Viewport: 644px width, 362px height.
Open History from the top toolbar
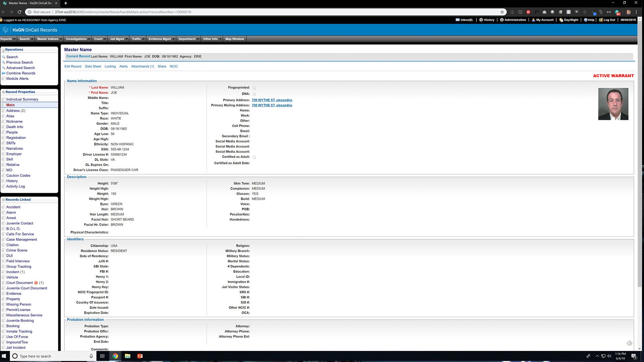[487, 20]
